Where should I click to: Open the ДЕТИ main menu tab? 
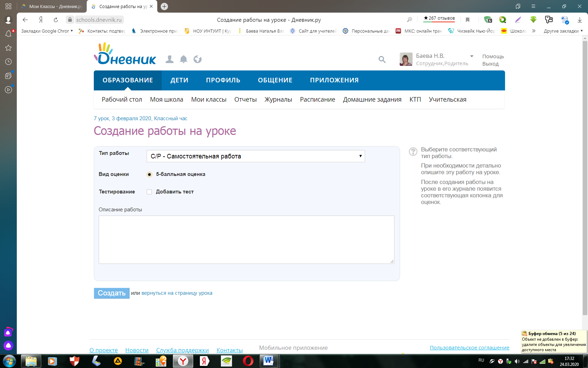point(179,80)
